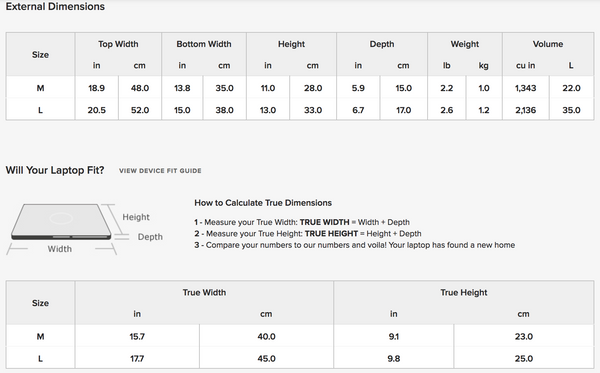
Task: Select the 1,343 cu in volume cell
Action: pos(525,88)
